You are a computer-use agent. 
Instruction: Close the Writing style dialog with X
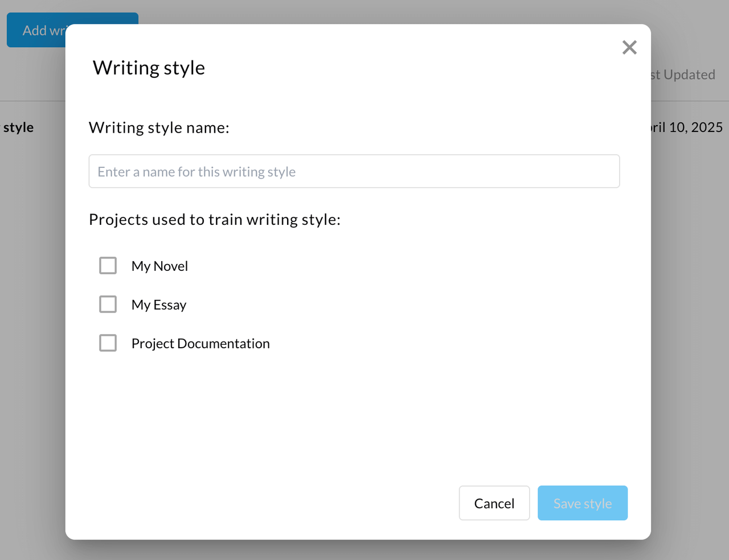click(x=629, y=47)
